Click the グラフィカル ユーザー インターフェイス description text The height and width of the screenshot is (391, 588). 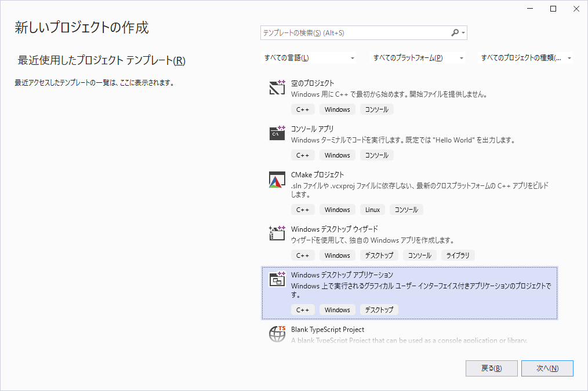click(x=421, y=290)
